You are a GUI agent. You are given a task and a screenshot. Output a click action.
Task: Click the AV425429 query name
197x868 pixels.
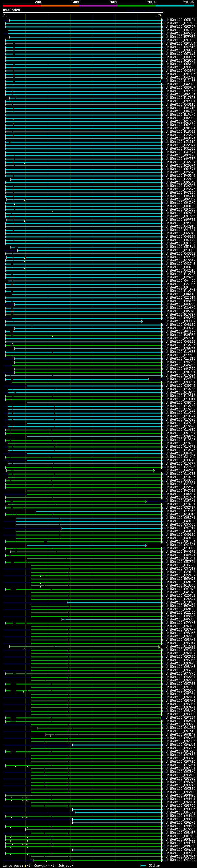(11, 10)
